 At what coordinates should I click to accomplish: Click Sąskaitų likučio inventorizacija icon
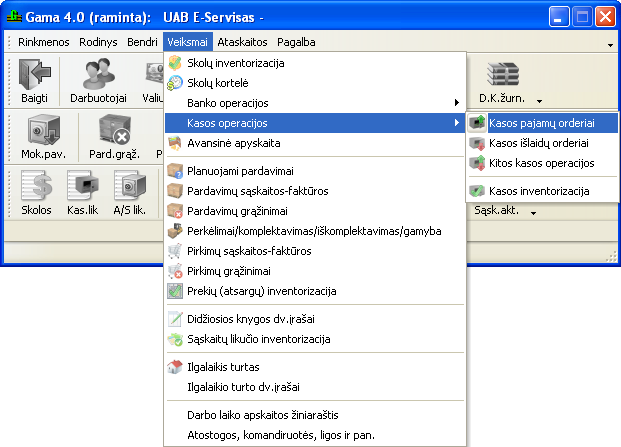(175, 339)
